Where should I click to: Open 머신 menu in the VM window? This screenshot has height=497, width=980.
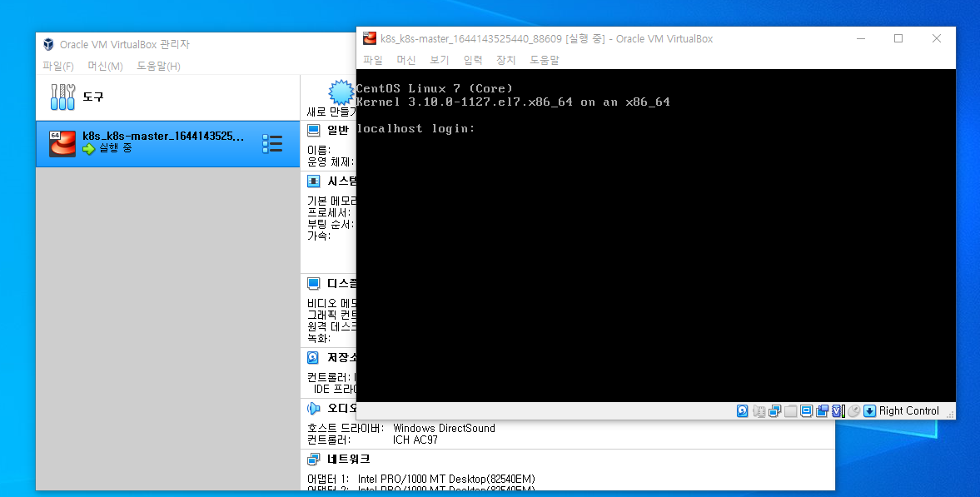click(x=406, y=60)
